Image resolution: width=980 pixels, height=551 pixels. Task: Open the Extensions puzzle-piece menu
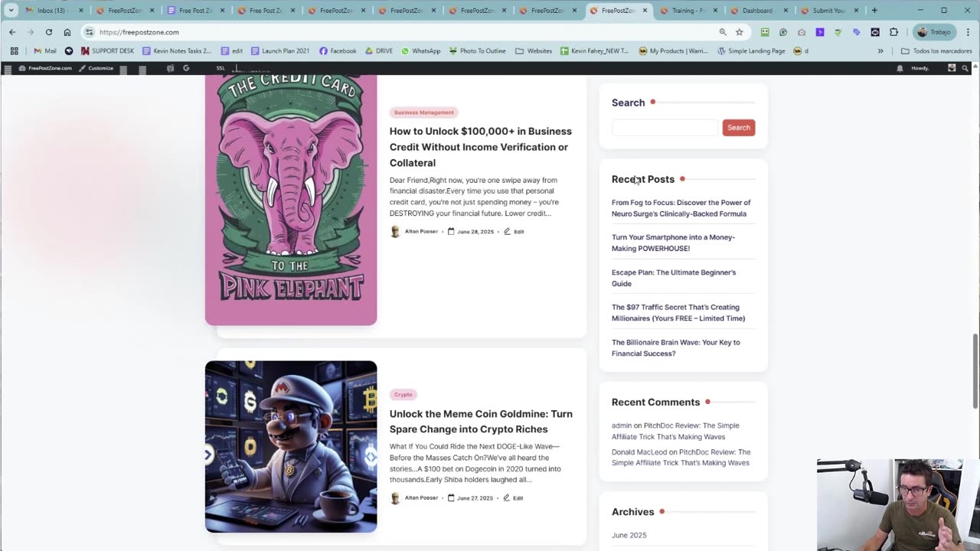tap(893, 32)
